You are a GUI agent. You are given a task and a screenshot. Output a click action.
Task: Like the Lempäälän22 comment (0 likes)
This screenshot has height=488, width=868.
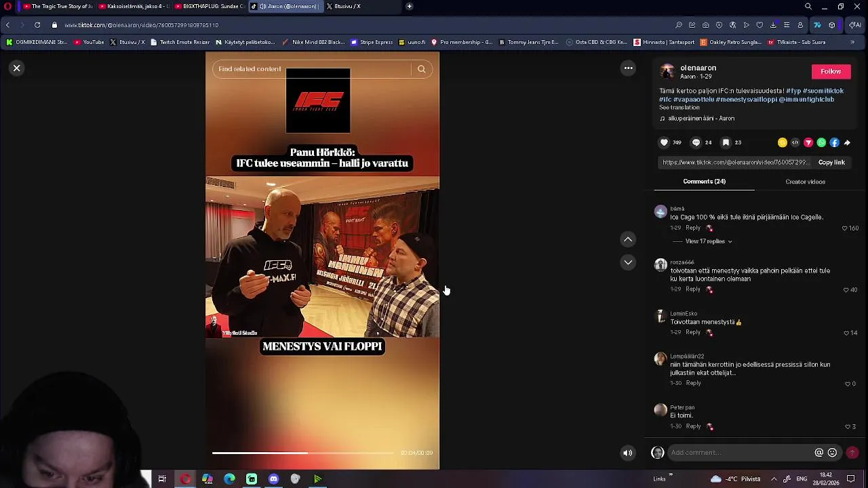(847, 384)
